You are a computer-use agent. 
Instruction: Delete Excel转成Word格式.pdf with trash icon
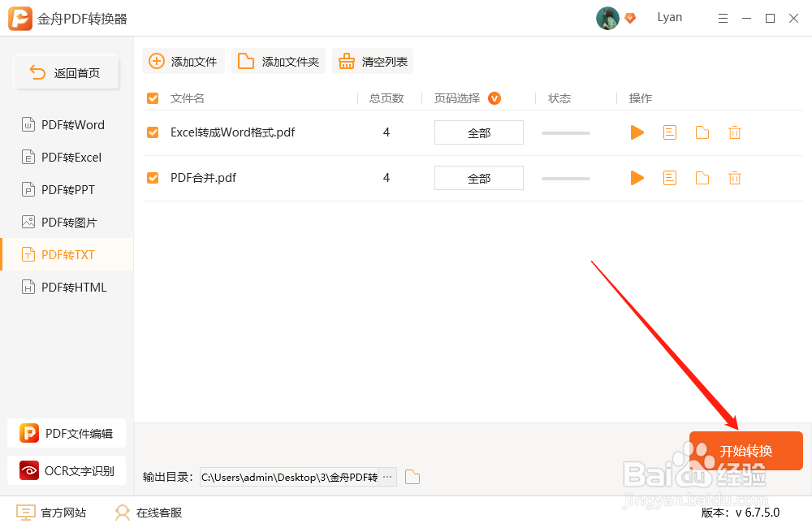pos(735,132)
